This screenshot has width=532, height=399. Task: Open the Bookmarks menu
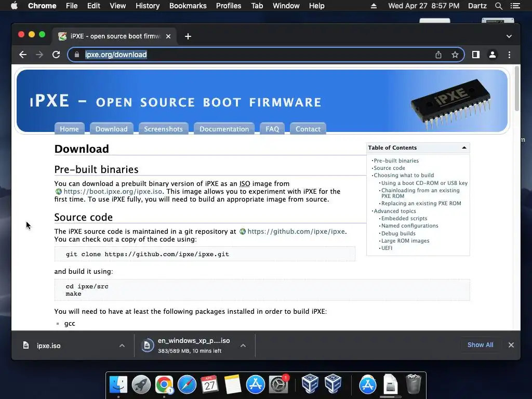(x=188, y=6)
